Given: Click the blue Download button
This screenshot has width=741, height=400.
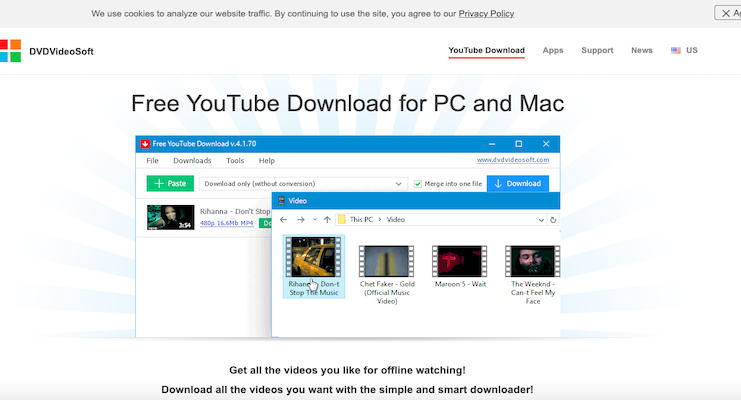Looking at the screenshot, I should point(518,183).
